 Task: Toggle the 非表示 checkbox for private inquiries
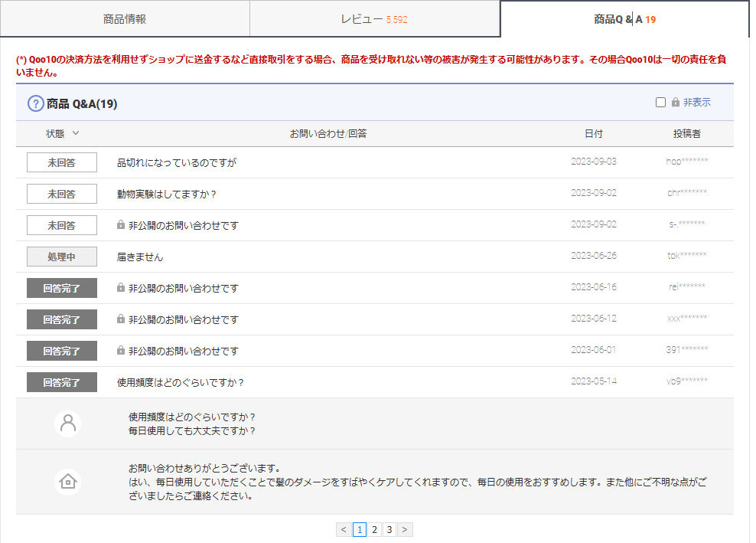coord(660,103)
